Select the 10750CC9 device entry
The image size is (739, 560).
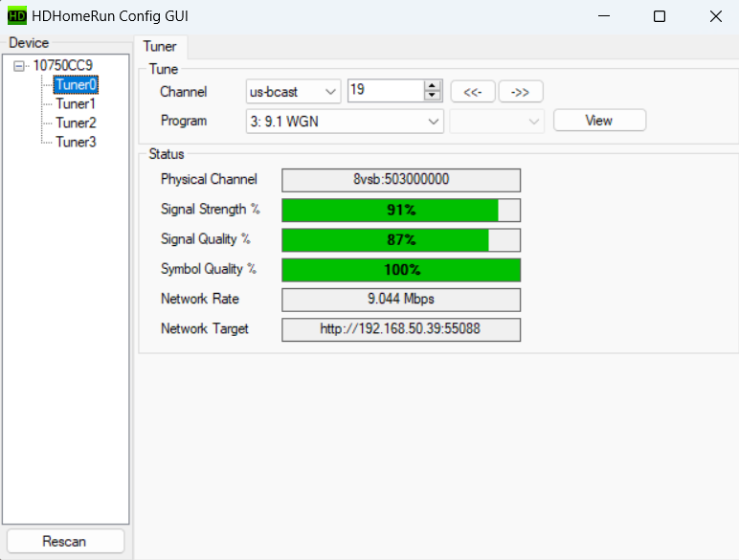[63, 66]
